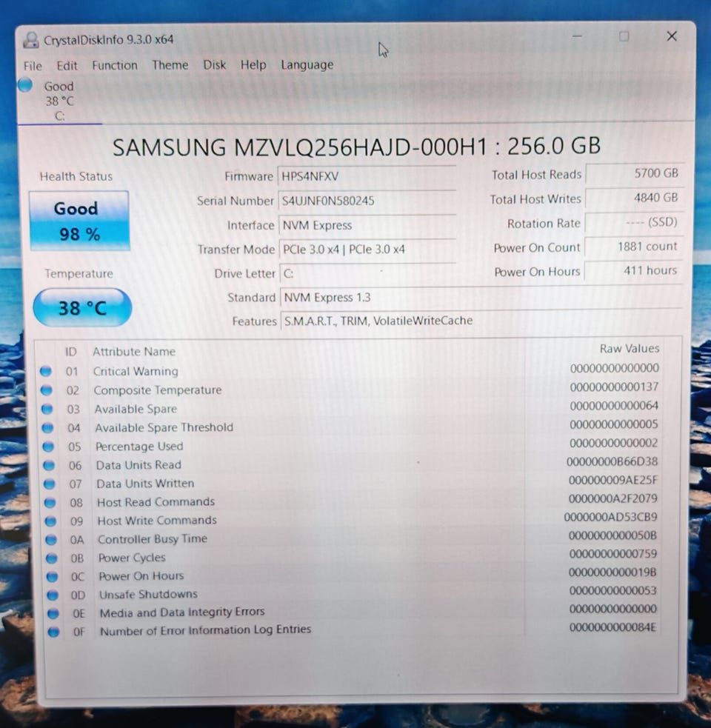Click the Total Host Reads value 5700 GB
Screen dimensions: 711x728
[634, 173]
